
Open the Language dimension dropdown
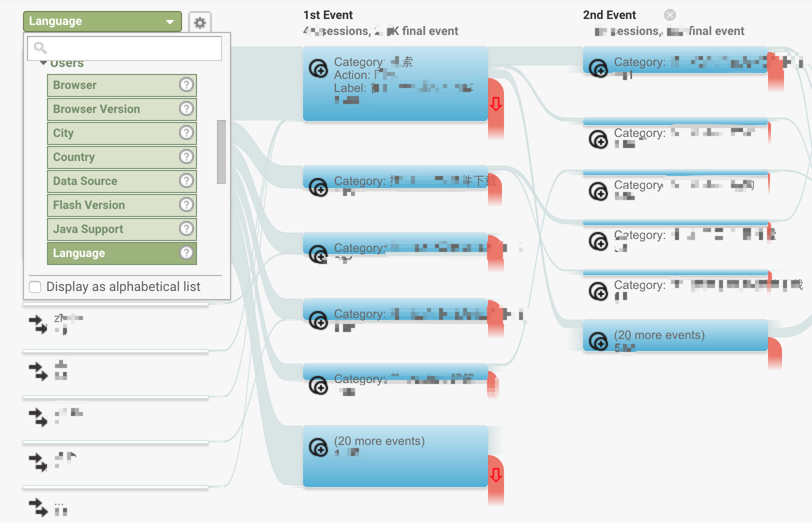coord(102,21)
